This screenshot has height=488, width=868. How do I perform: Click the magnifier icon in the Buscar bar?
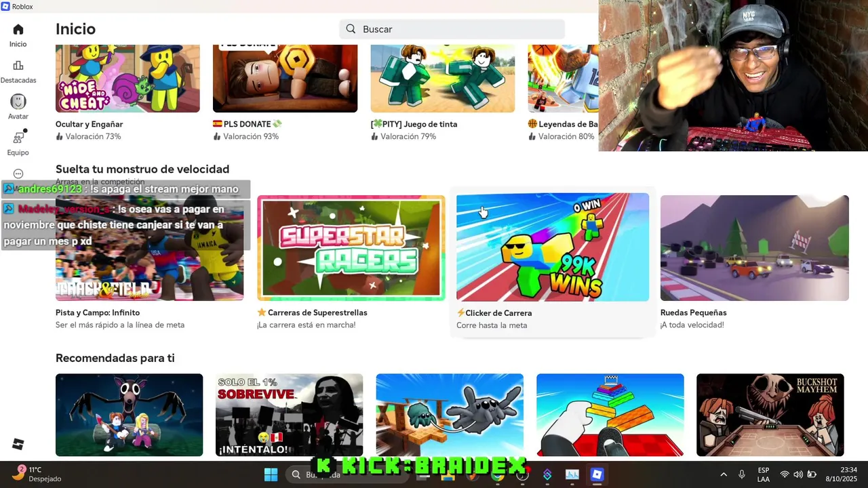[x=351, y=29]
